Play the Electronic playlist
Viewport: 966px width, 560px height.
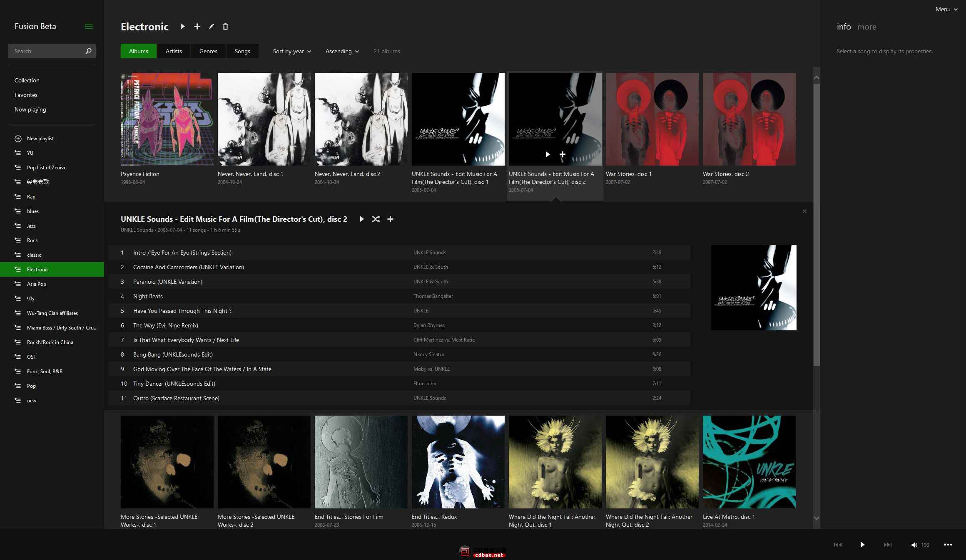[x=182, y=26]
